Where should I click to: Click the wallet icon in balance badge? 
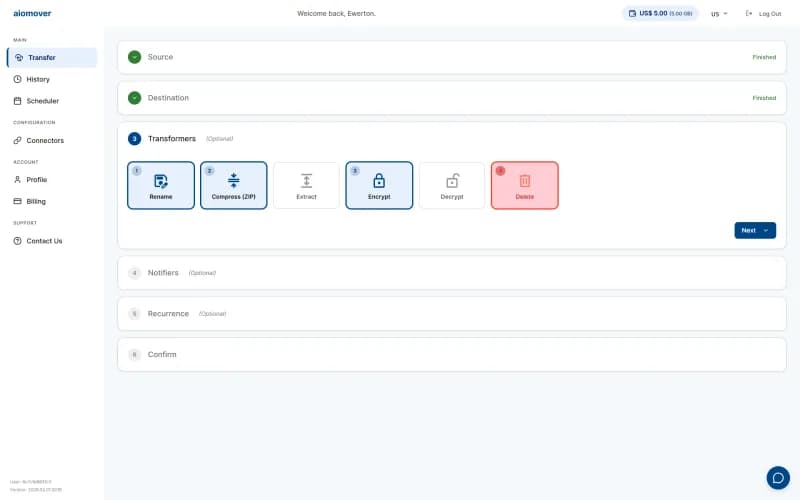pos(632,13)
